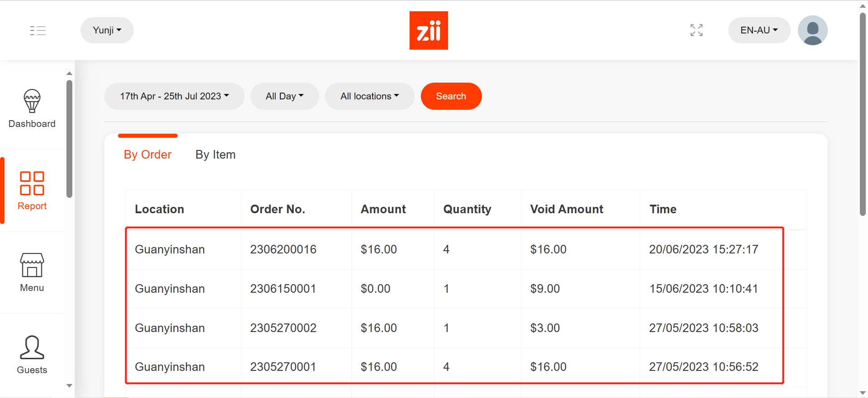868x398 pixels.
Task: Run the report with the Search button
Action: (x=451, y=96)
